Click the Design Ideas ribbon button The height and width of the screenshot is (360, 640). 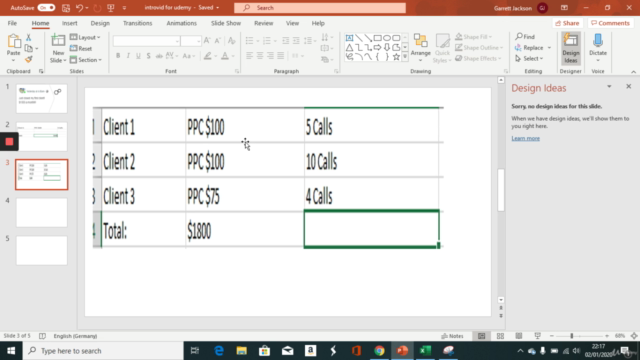[x=571, y=48]
